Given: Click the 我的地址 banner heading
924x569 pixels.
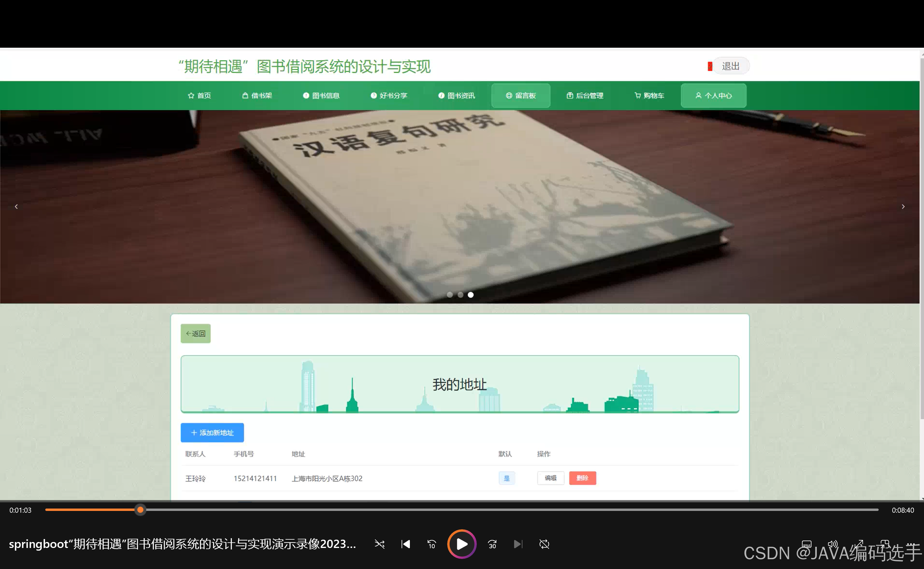Looking at the screenshot, I should 460,385.
